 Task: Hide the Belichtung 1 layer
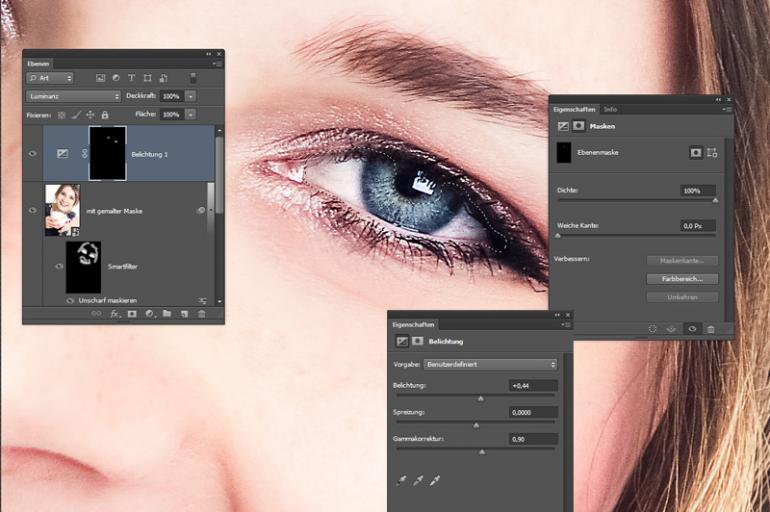32,154
